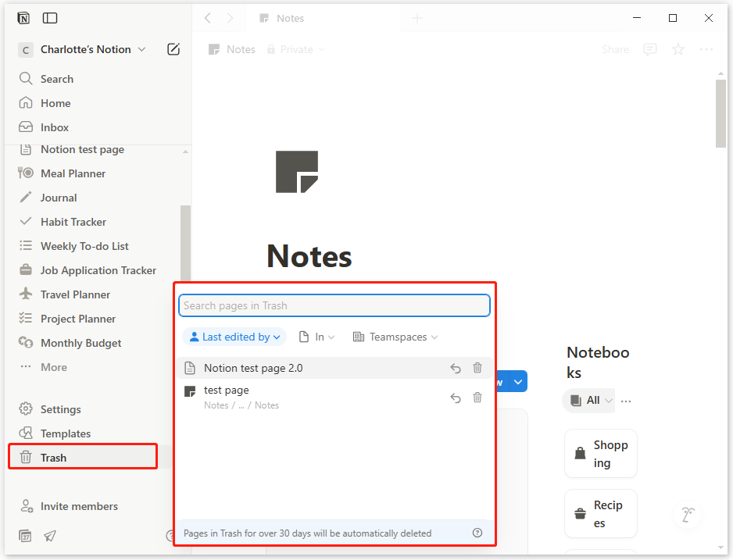Screen dimensions: 733x560
Task: Open the 'In' page filter dropdown
Action: (x=316, y=337)
